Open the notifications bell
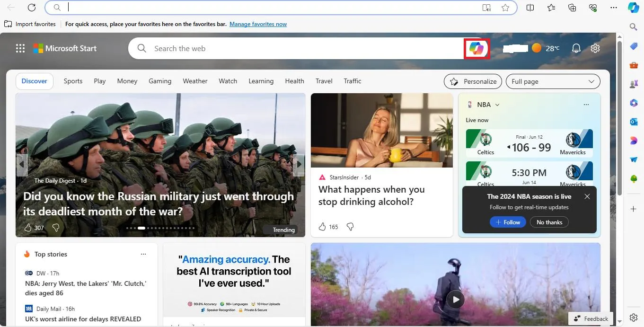The height and width of the screenshot is (327, 644). pyautogui.click(x=576, y=48)
